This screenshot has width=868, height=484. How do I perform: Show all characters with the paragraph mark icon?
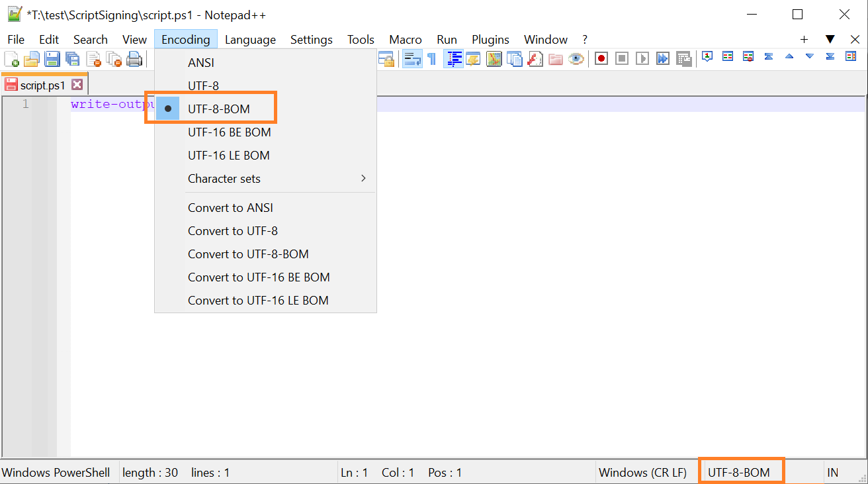(431, 58)
